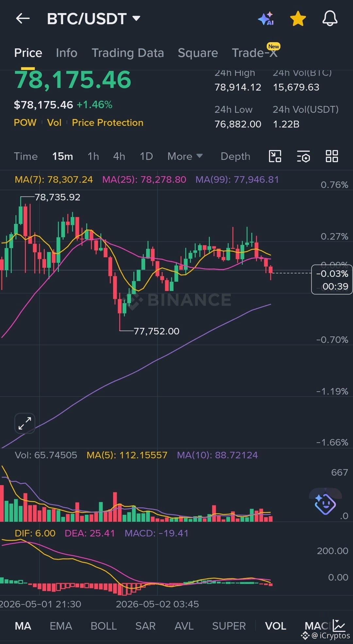Go back with the left arrow
Image resolution: width=353 pixels, height=644 pixels.
pos(23,19)
